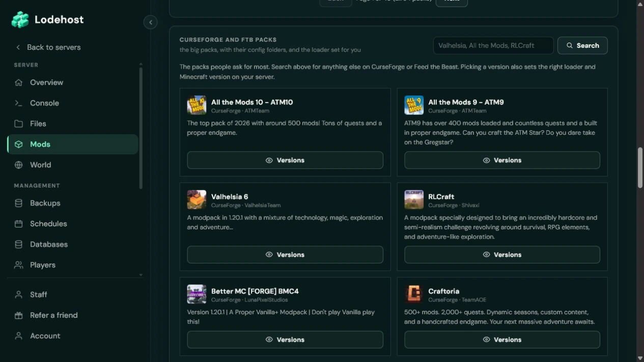Viewport: 644px width, 362px height.
Task: Click the Craftoria pack thumbnail
Action: click(x=414, y=294)
